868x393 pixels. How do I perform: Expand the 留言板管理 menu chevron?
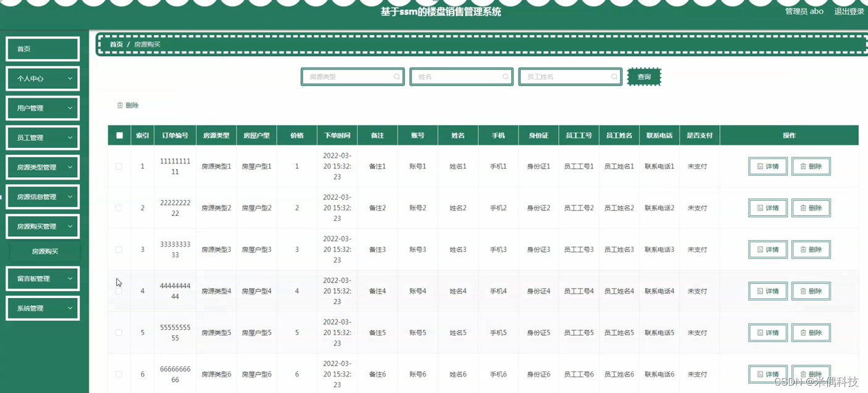point(70,279)
